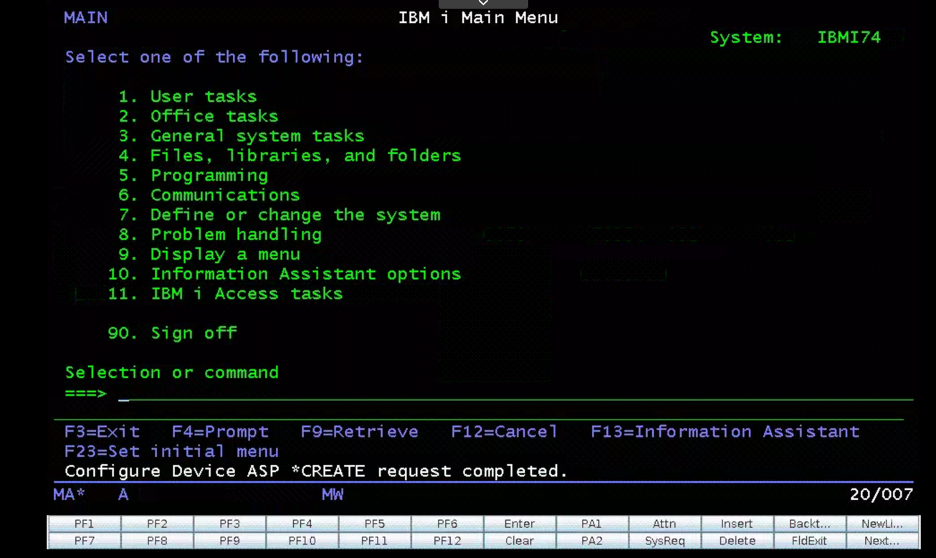Click the F3=Exit function key label

(102, 431)
